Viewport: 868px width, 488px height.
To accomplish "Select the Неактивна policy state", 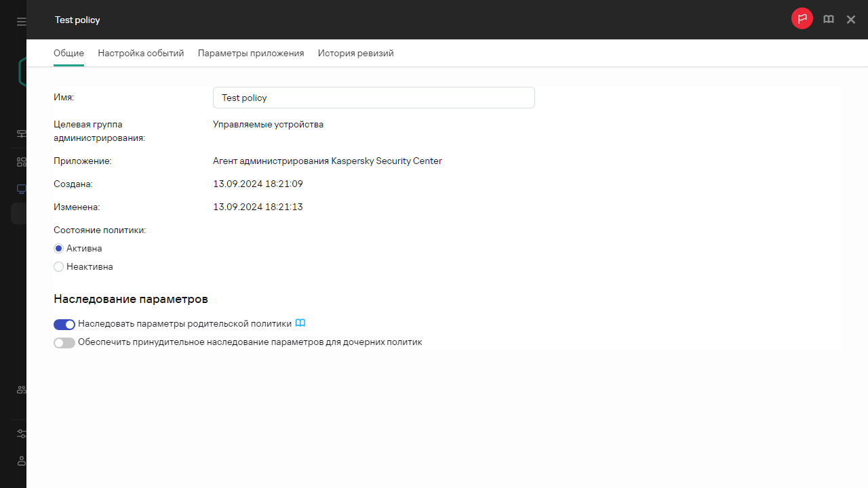I will (x=59, y=267).
